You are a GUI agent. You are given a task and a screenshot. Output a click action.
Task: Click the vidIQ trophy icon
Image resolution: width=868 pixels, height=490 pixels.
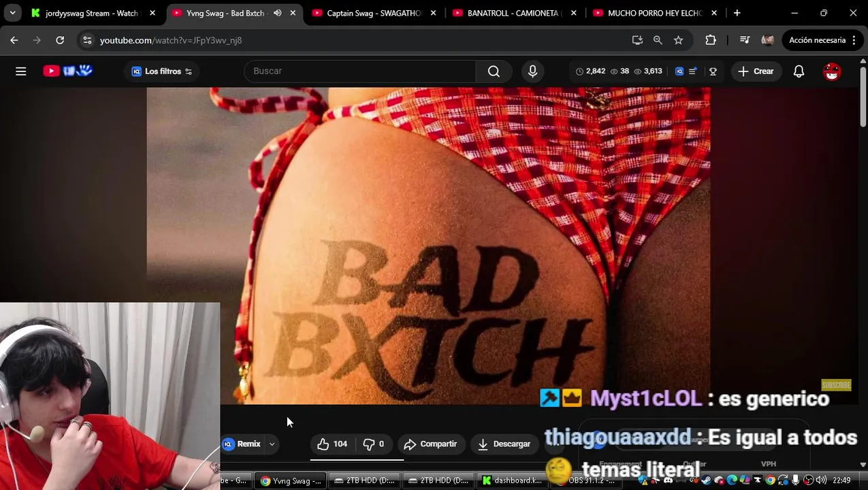click(713, 71)
